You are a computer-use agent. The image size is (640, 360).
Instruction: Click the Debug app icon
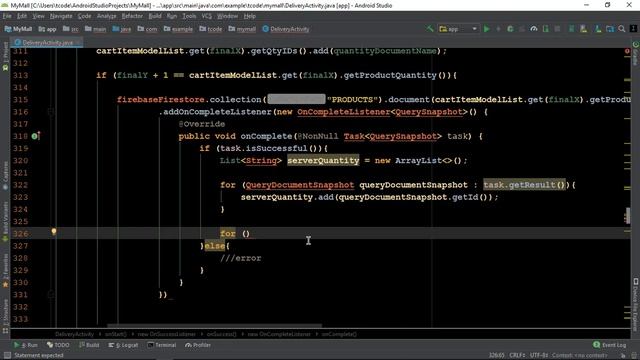pyautogui.click(x=510, y=29)
